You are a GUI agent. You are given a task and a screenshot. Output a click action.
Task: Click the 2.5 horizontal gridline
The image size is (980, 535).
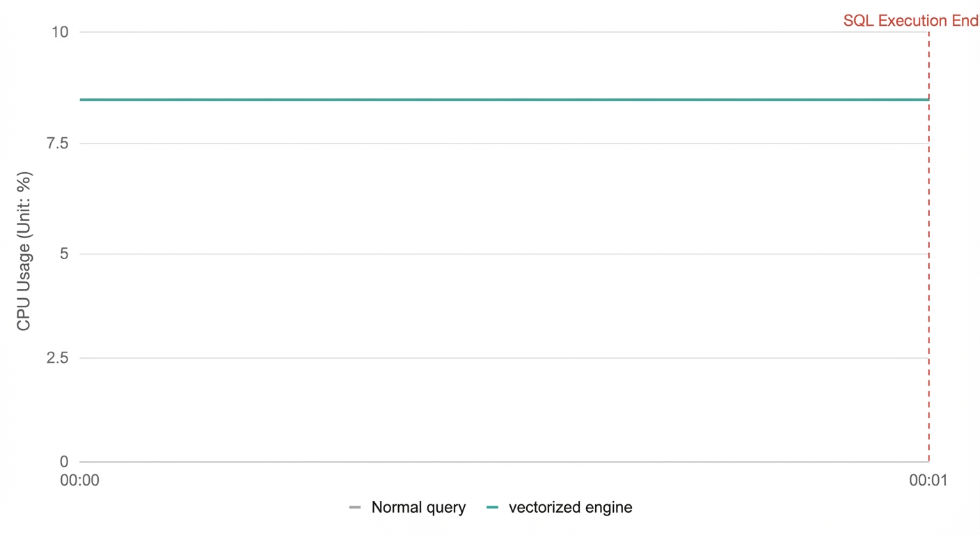pos(504,358)
